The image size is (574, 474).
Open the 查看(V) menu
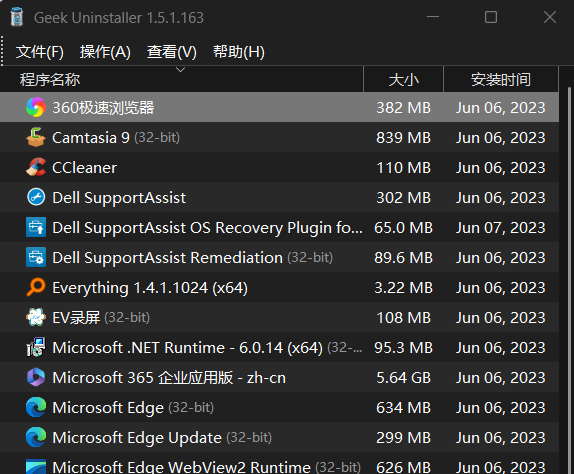coord(172,52)
